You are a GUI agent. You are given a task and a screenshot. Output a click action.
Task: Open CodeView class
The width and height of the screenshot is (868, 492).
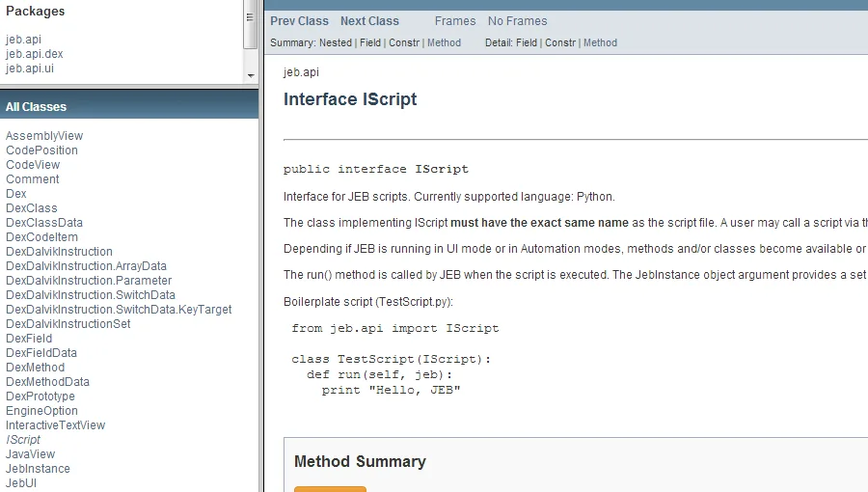pos(33,164)
